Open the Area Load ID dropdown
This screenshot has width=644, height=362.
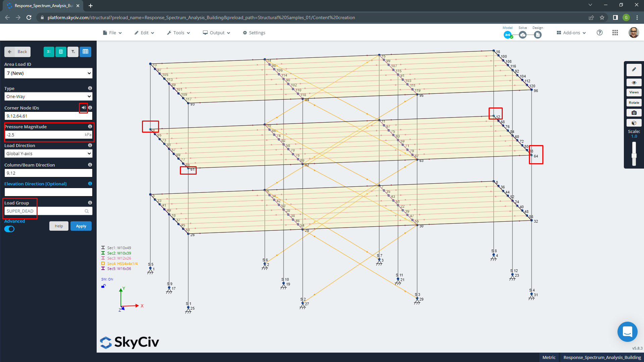[x=48, y=73]
